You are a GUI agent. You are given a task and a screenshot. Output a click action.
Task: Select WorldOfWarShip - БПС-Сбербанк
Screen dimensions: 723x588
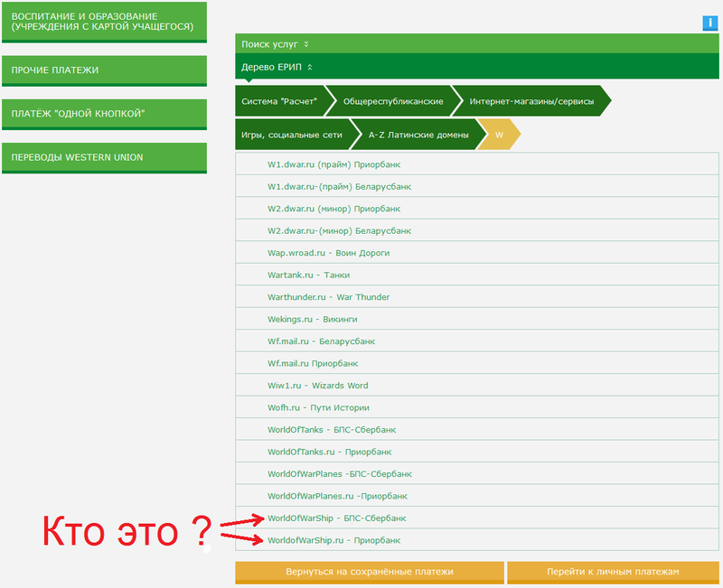click(x=477, y=518)
